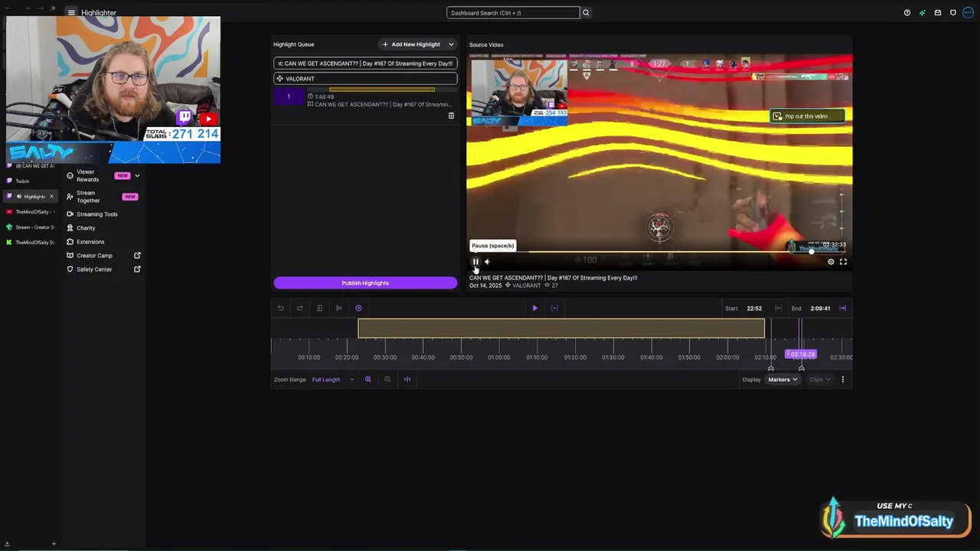Edit the highlight title field
This screenshot has height=551, width=980.
click(365, 64)
